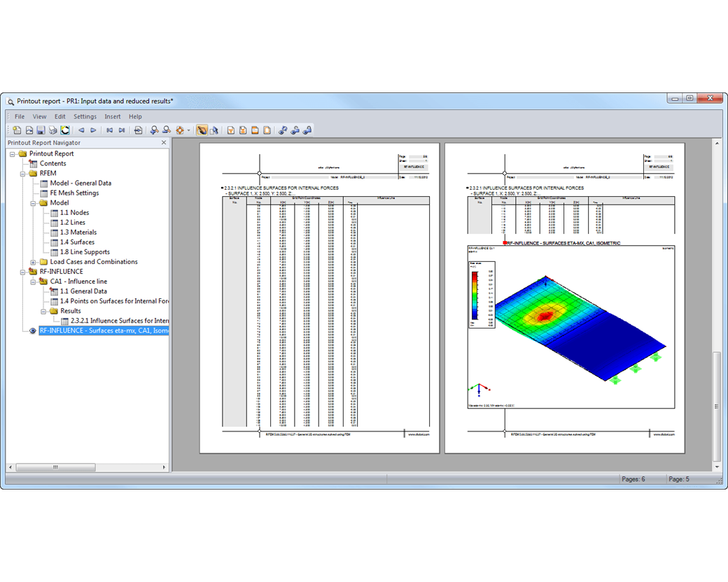Click the new printout report icon
Screen dimensions: 728x582
(17, 130)
